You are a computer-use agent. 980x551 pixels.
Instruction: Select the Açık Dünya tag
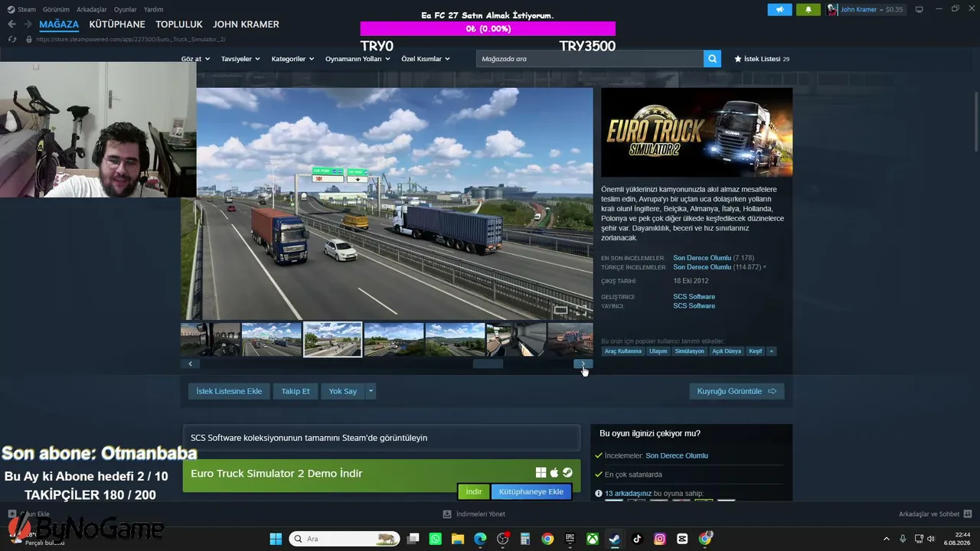pos(727,351)
